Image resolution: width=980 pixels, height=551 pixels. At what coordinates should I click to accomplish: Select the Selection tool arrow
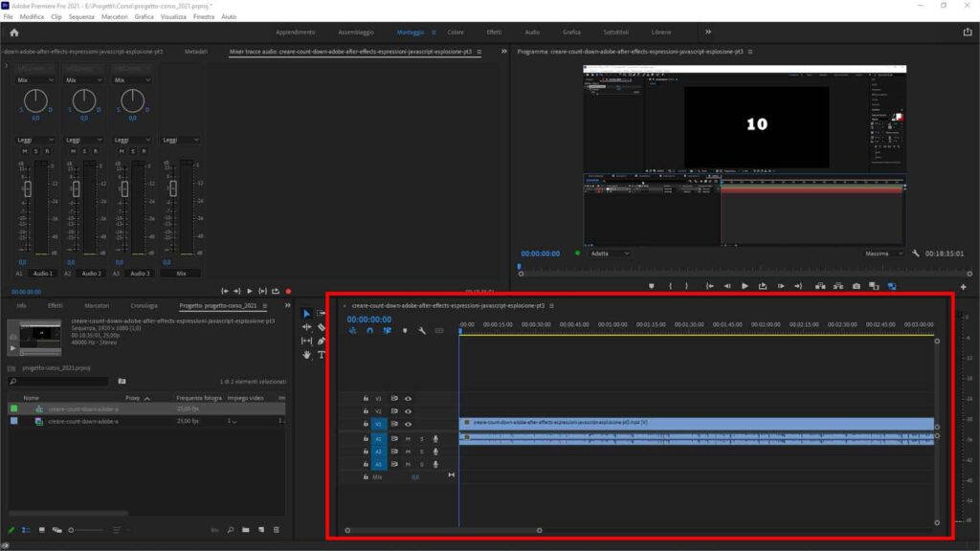click(306, 313)
